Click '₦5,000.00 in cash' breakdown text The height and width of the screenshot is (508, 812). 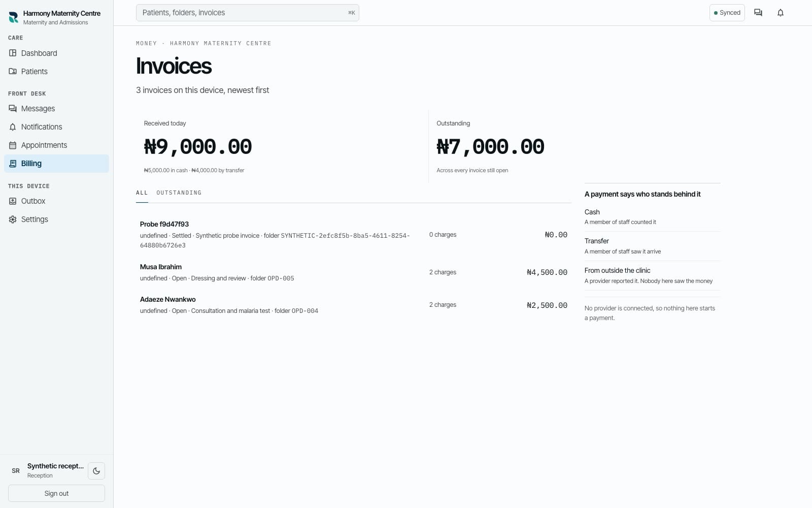tap(166, 171)
